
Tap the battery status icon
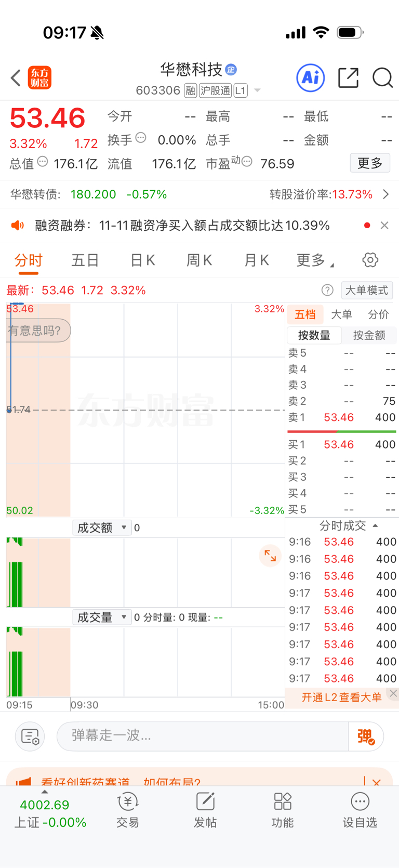click(350, 33)
